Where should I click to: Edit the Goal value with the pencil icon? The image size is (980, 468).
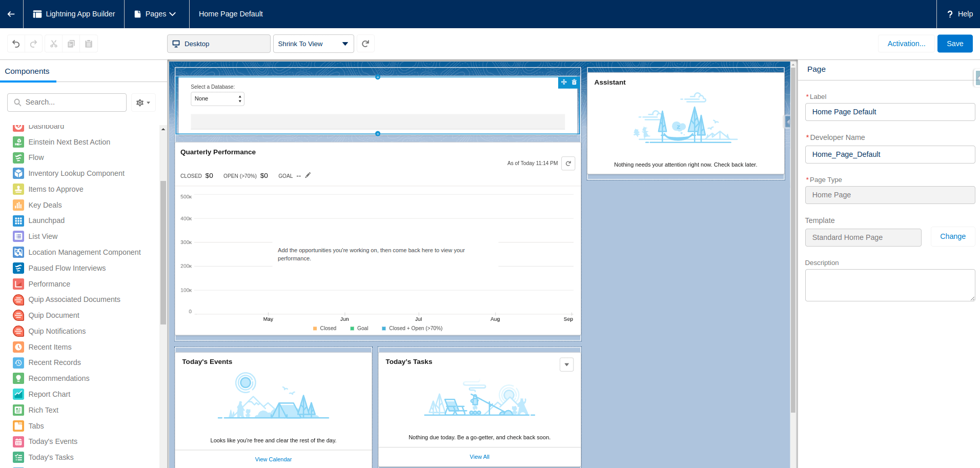click(308, 175)
